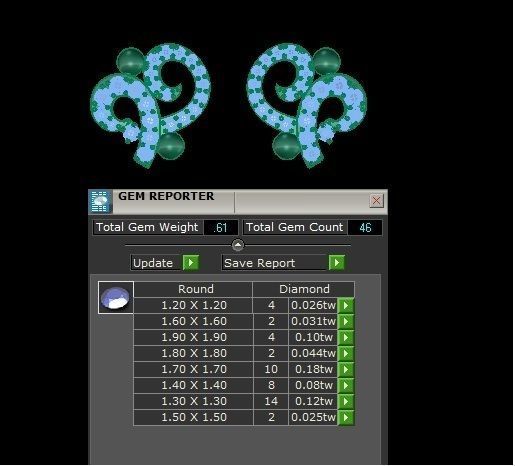515x466 pixels.
Task: Select the 1.90 X 1.90 size cell
Action: (193, 337)
